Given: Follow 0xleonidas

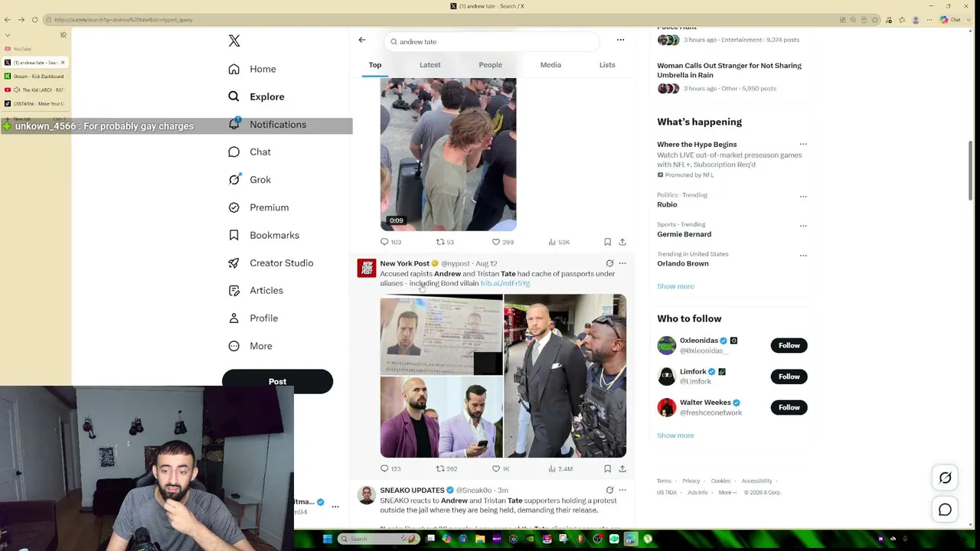Looking at the screenshot, I should pos(789,345).
